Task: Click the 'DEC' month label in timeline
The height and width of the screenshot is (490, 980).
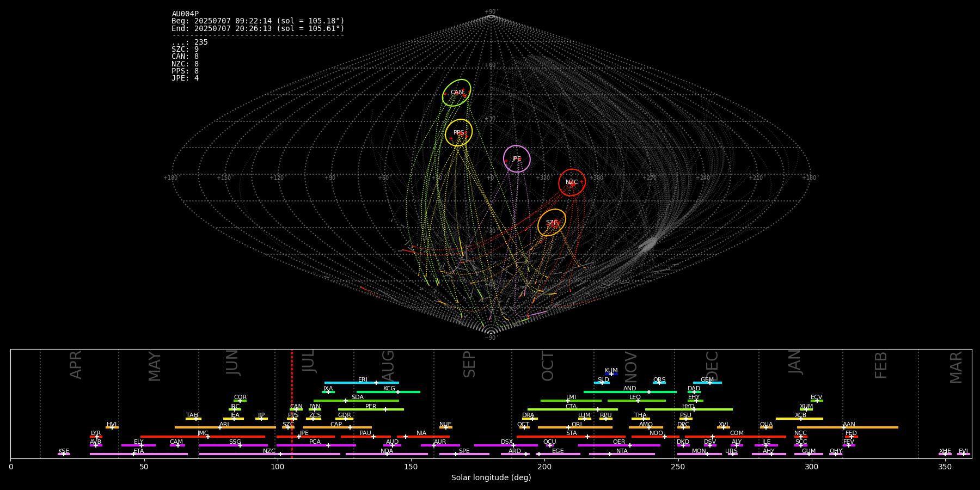Action: point(712,366)
